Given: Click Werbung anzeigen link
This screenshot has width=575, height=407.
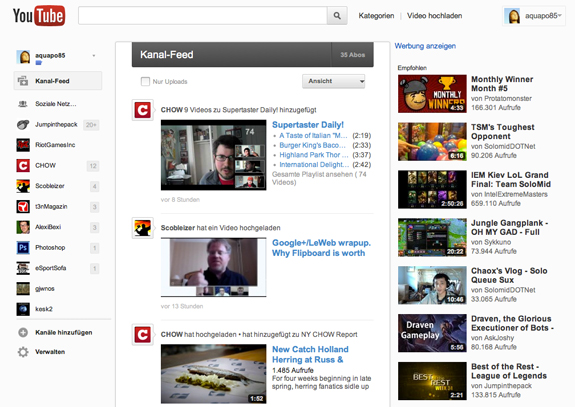Looking at the screenshot, I should [x=425, y=46].
